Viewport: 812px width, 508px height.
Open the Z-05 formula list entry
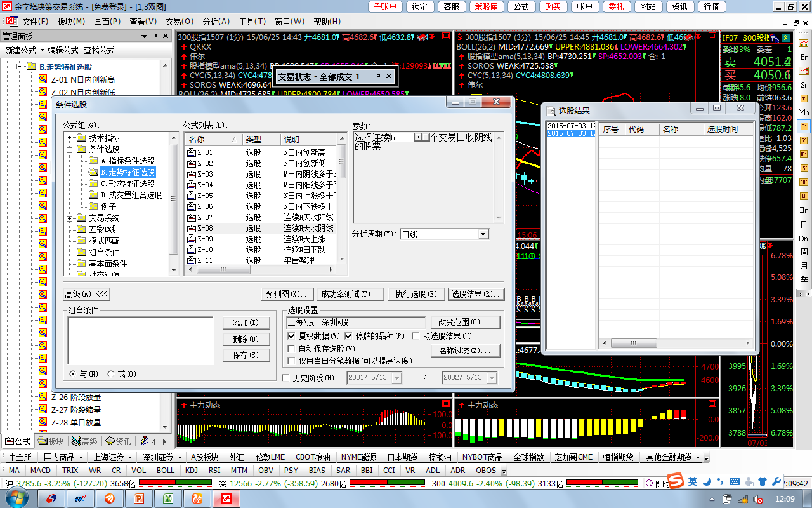click(x=204, y=196)
